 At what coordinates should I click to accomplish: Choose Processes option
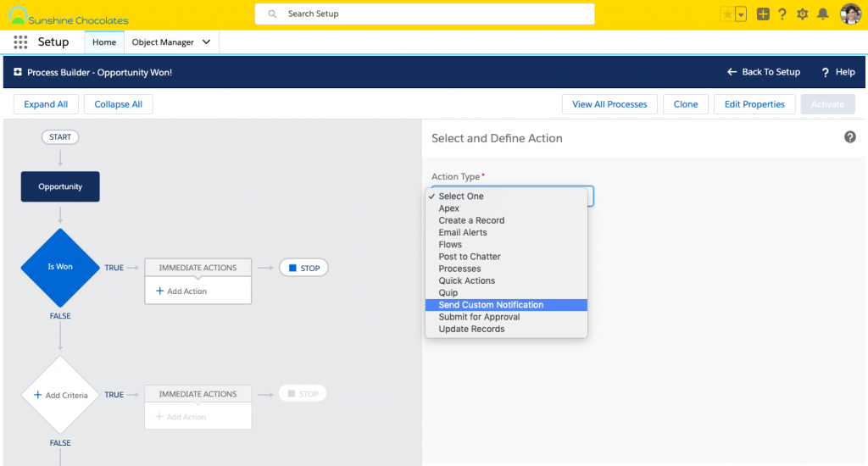(506, 269)
